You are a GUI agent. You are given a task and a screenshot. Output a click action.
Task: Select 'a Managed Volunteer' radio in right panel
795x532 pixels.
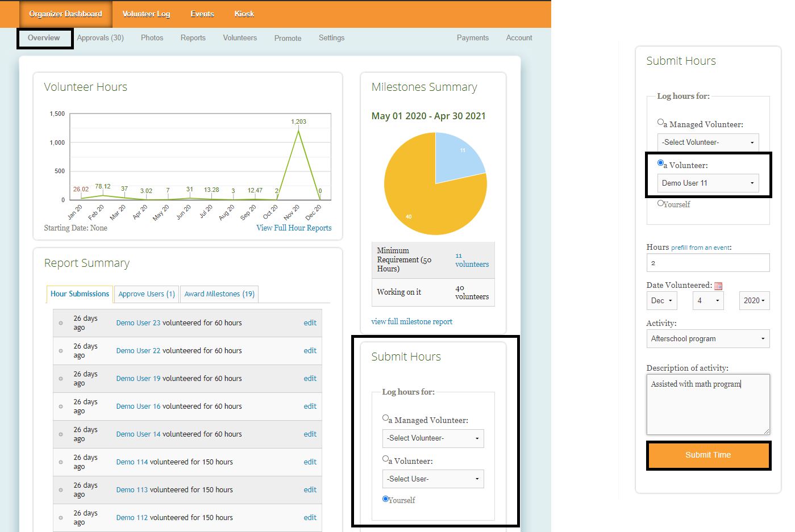coord(660,122)
